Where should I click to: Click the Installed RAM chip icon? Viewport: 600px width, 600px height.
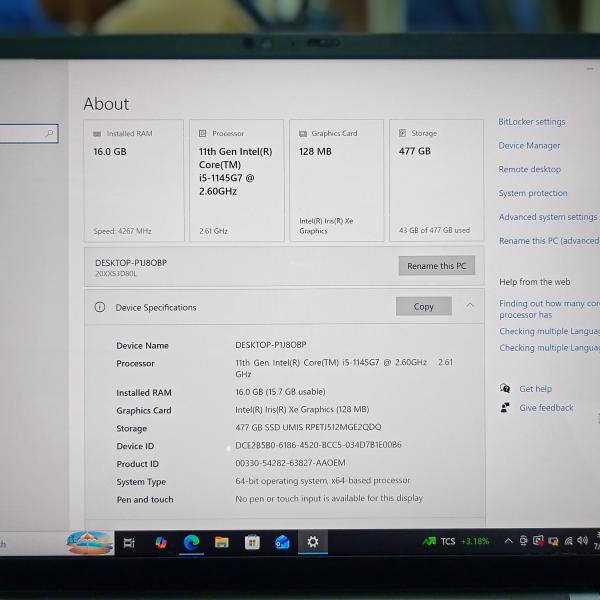pos(97,134)
